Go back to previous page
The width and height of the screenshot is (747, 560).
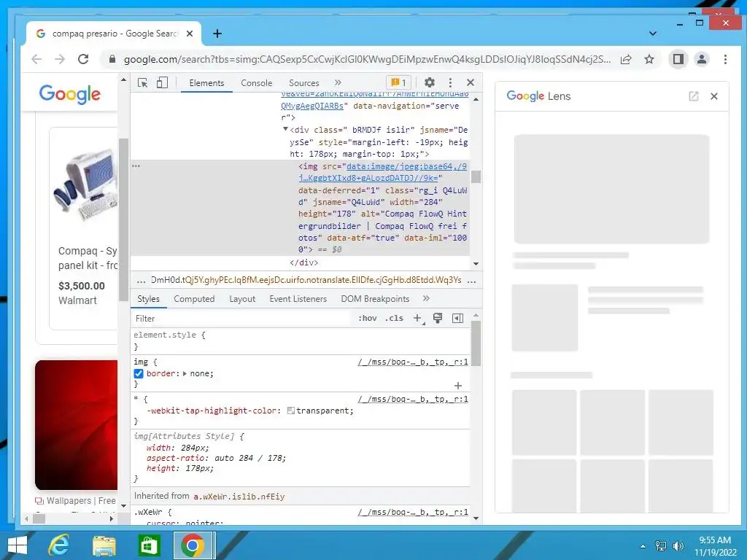[x=36, y=59]
